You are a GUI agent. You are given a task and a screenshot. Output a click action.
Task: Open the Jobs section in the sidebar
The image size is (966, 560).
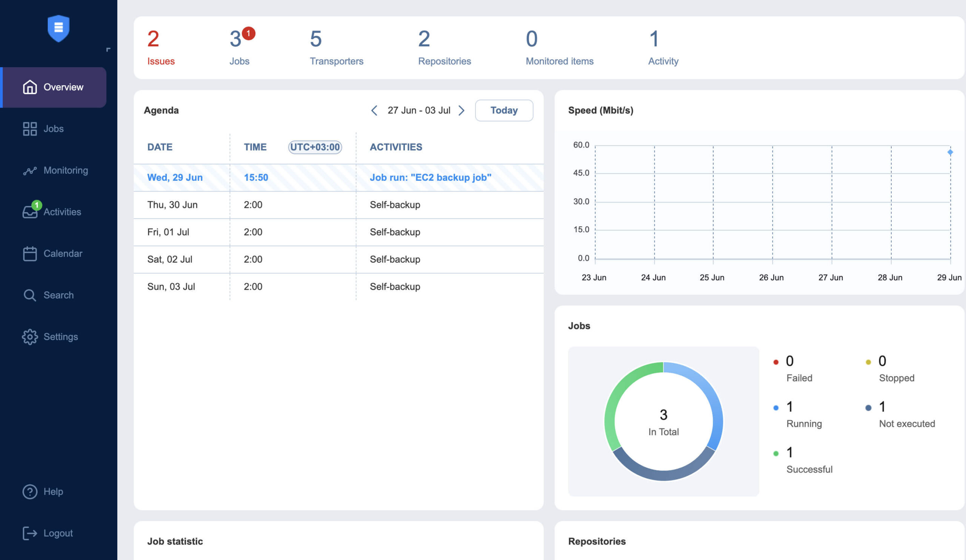(x=53, y=129)
